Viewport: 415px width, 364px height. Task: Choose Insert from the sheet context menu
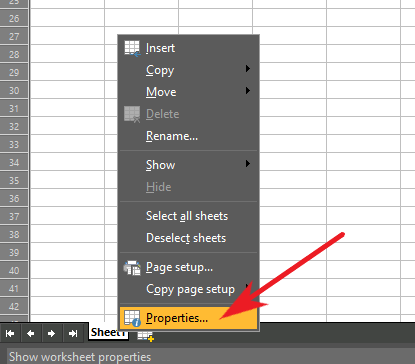(189, 48)
